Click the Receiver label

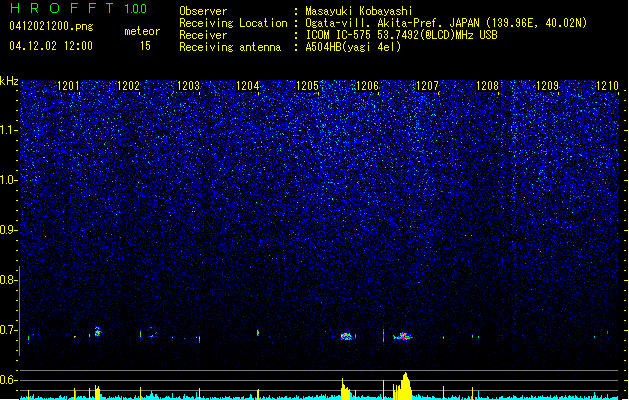[x=203, y=35]
